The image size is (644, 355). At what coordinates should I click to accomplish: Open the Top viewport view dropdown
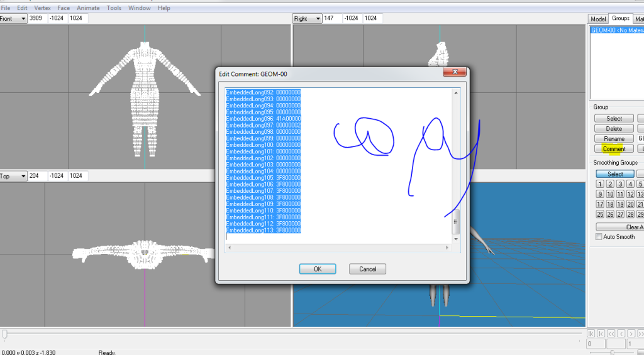coord(23,177)
